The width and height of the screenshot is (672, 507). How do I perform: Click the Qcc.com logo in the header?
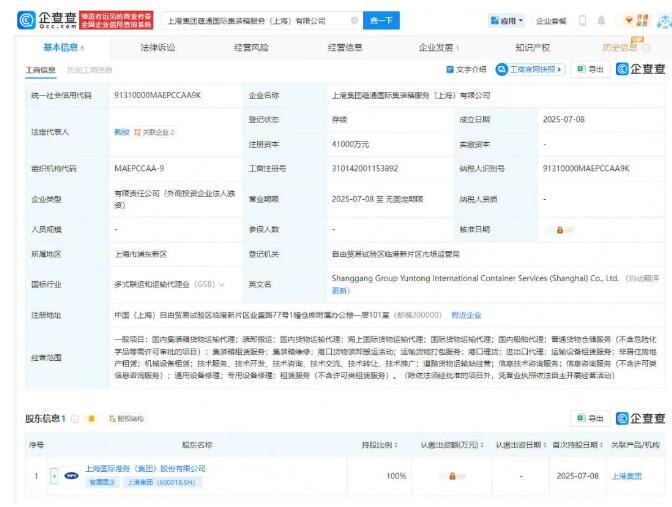(x=47, y=20)
